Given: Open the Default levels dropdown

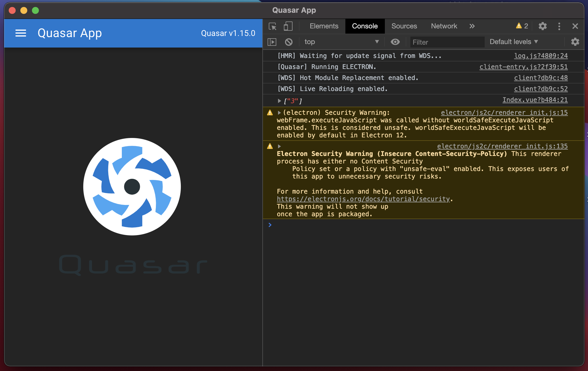Looking at the screenshot, I should click(x=513, y=42).
